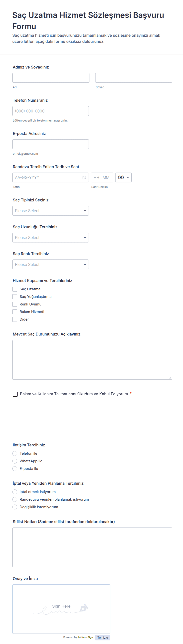Choose Randevuyu yeniden planlamak istiyorum option
Image resolution: width=183 pixels, height=644 pixels.
click(x=15, y=499)
